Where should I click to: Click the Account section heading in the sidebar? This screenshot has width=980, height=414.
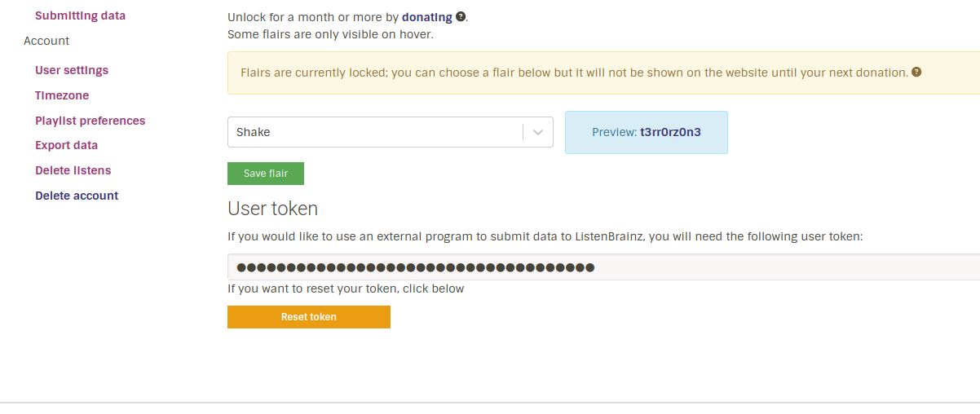click(46, 41)
